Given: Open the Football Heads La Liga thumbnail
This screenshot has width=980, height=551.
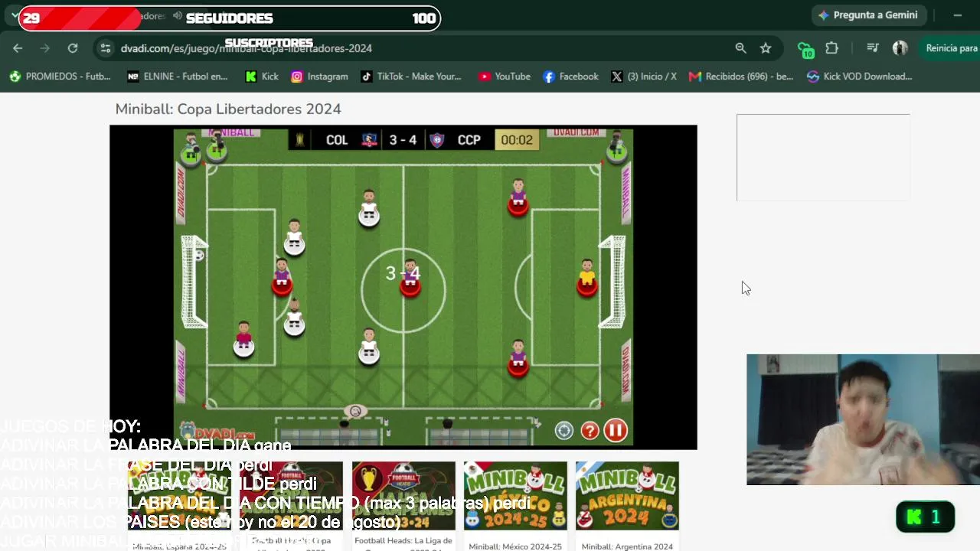Looking at the screenshot, I should point(403,496).
